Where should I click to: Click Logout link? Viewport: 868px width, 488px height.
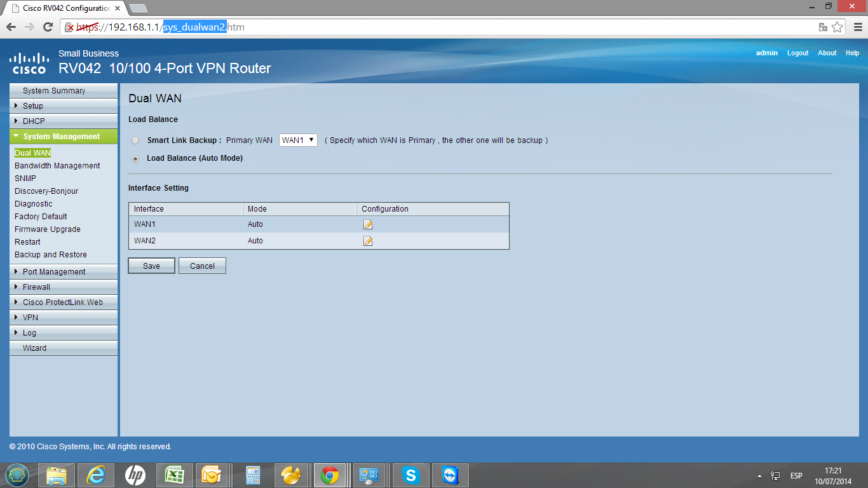(x=797, y=53)
